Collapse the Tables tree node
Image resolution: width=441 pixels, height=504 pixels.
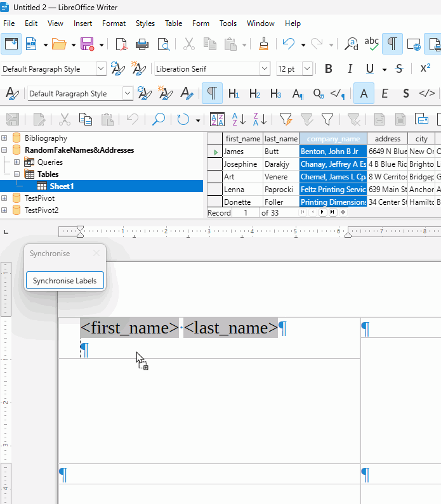[x=17, y=174]
